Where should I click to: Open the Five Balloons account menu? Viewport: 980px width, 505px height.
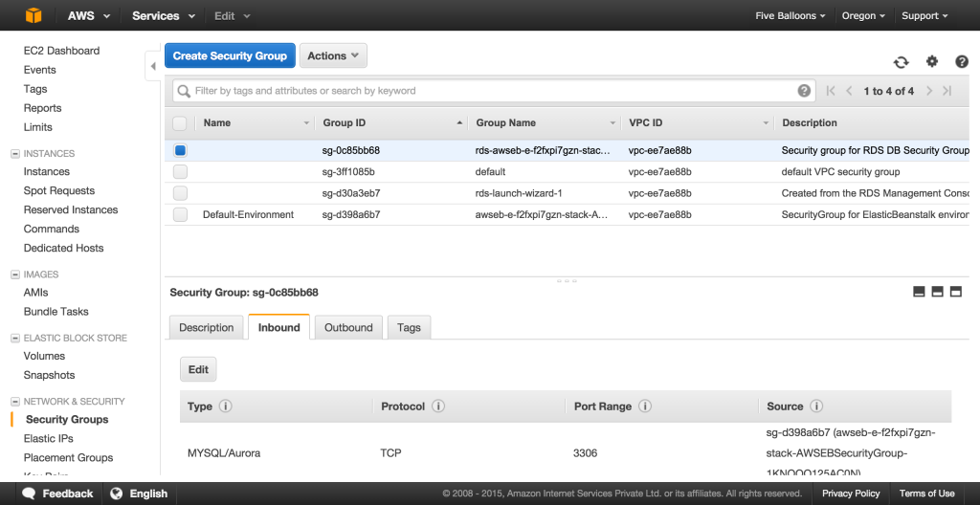coord(790,15)
